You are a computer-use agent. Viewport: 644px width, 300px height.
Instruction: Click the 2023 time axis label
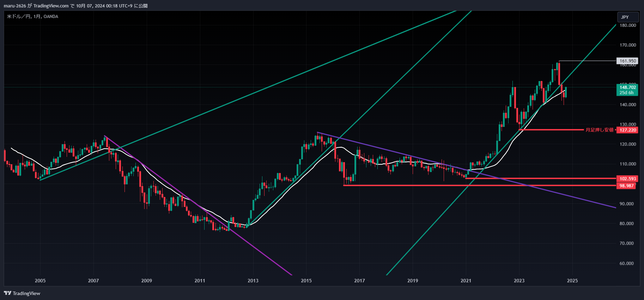point(519,281)
